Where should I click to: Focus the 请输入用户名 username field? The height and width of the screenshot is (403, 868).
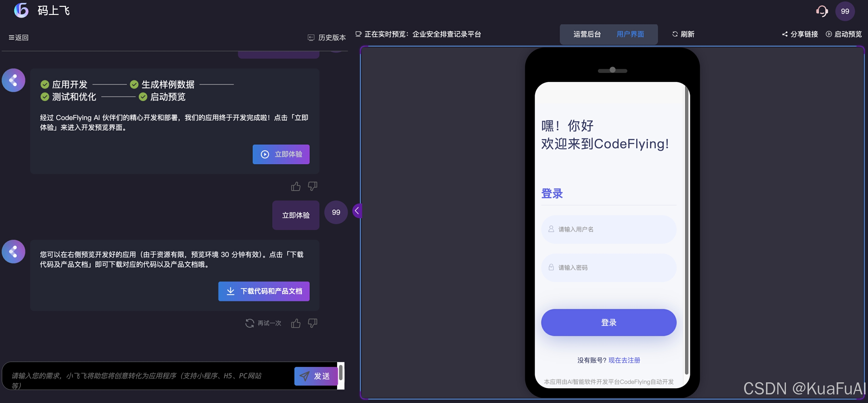pos(608,229)
